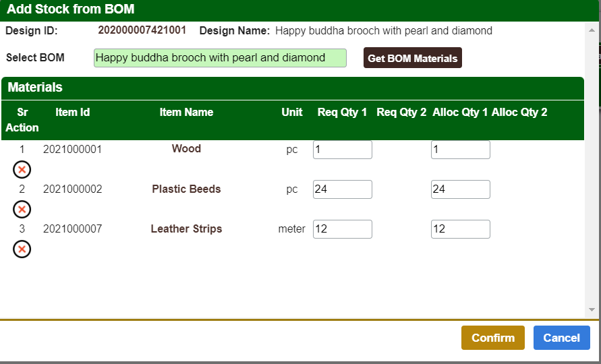Image resolution: width=601 pixels, height=364 pixels.
Task: Open the Plastic Beeds item link
Action: click(x=186, y=189)
